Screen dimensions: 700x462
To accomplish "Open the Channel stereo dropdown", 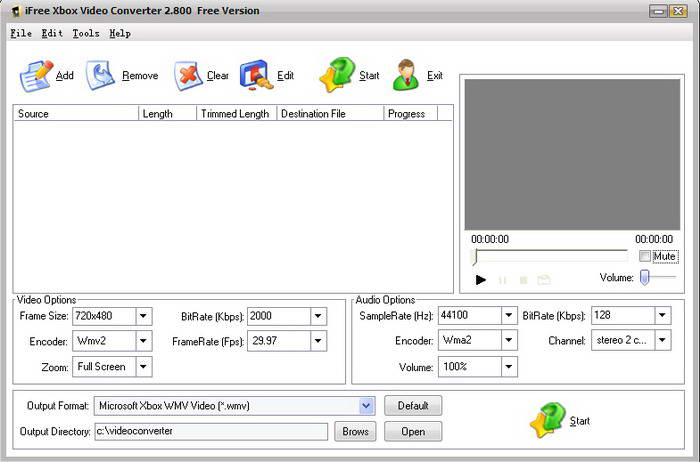I will point(662,340).
